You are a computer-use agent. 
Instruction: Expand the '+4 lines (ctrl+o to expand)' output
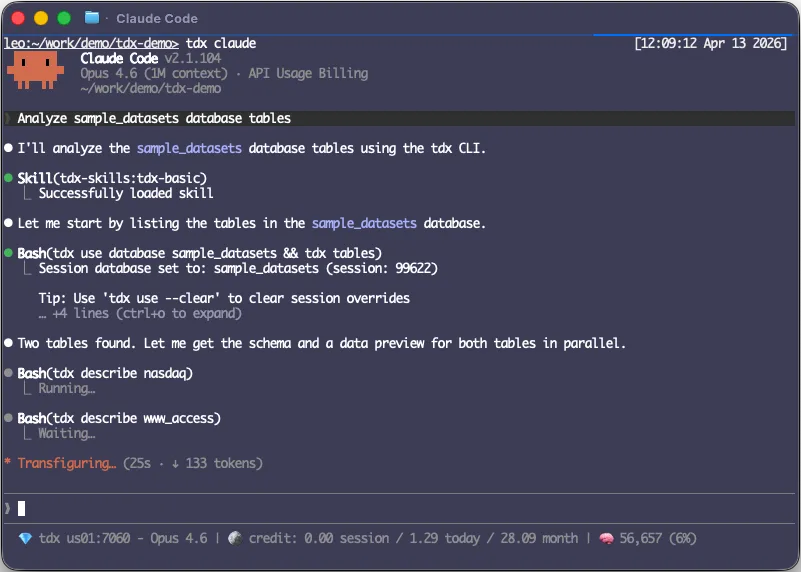(140, 313)
